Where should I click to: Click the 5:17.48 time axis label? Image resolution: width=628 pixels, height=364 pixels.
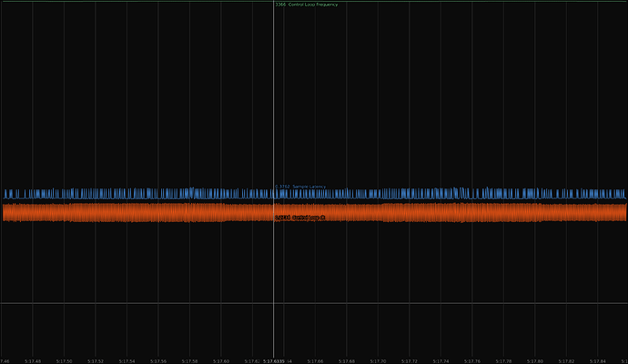tap(33, 361)
